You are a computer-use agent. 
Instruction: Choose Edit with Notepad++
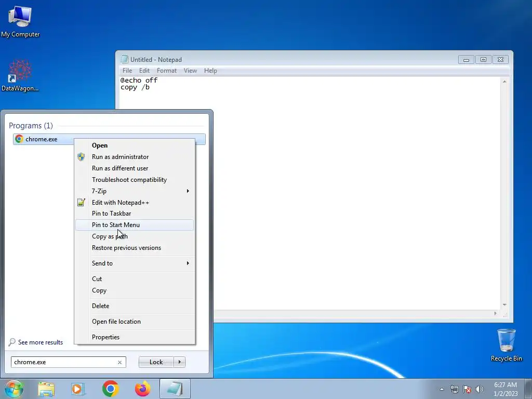[x=135, y=203]
